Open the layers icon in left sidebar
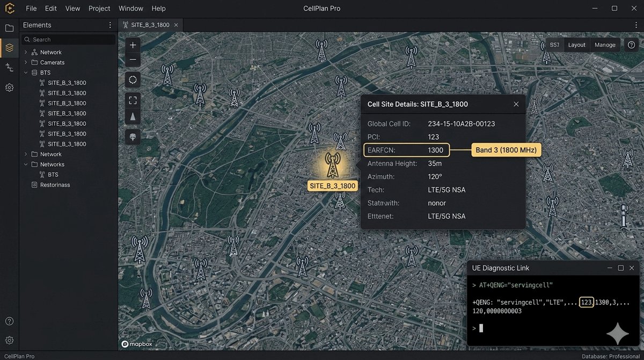This screenshot has width=644, height=360. (x=9, y=48)
